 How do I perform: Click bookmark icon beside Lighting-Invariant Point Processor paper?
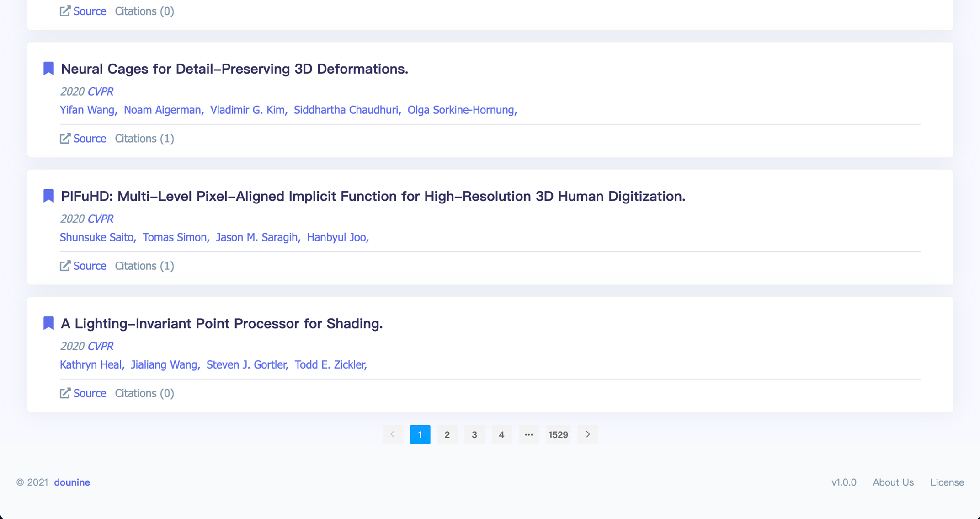(48, 323)
